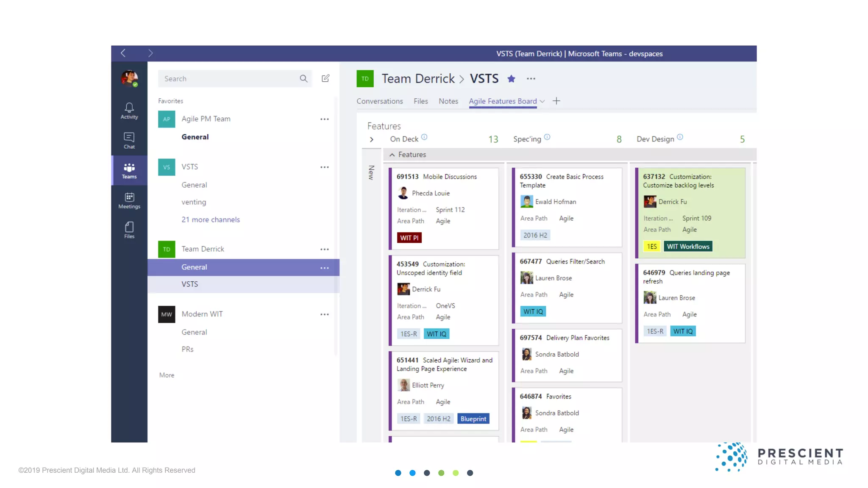
Task: Show 21 more channels link
Action: point(210,219)
